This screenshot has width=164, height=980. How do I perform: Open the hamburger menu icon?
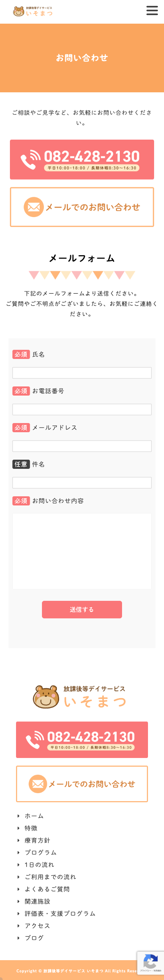pos(152,11)
